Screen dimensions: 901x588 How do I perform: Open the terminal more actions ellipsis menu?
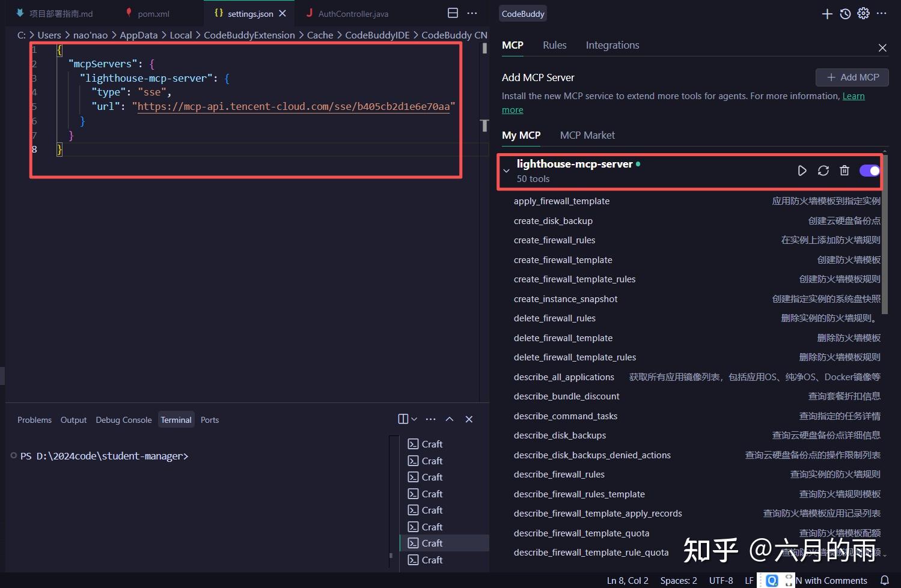pos(430,419)
